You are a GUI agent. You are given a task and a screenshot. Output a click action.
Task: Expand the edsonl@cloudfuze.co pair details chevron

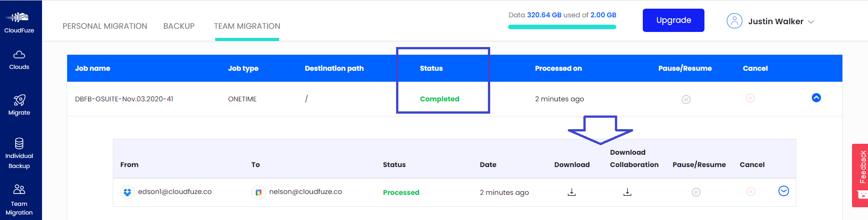783,191
